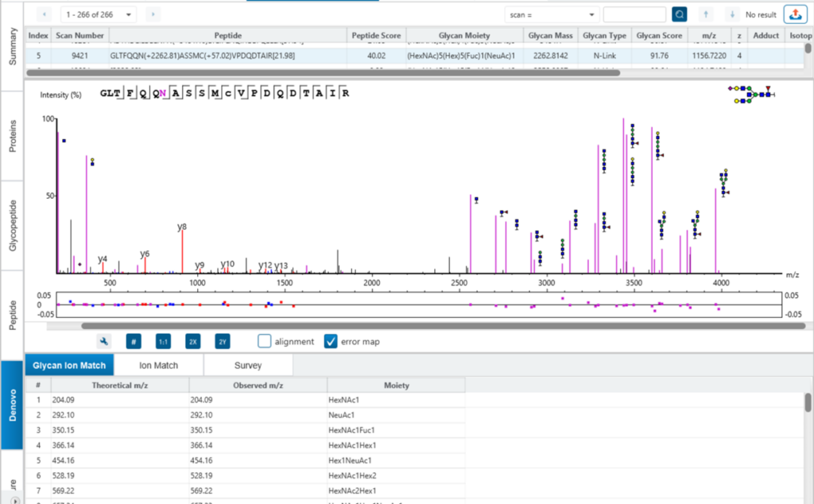Open spectrum settings wrench icon
Image resolution: width=814 pixels, height=504 pixels.
[104, 342]
